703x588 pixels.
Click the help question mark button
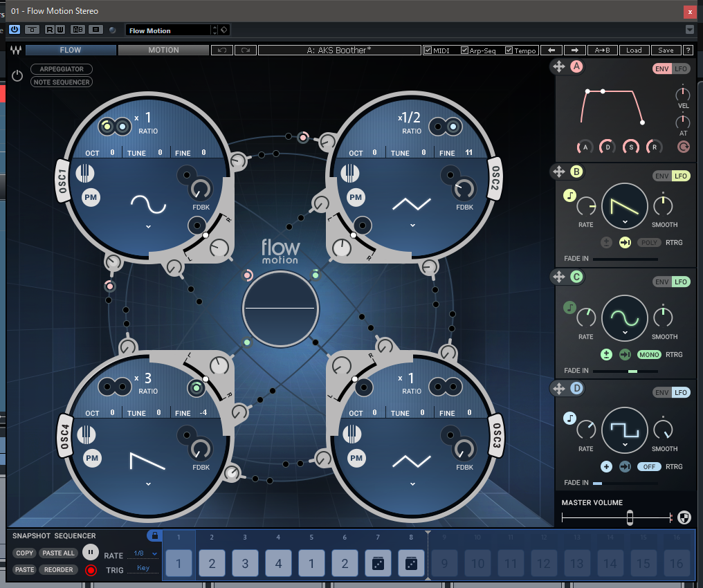(x=688, y=50)
